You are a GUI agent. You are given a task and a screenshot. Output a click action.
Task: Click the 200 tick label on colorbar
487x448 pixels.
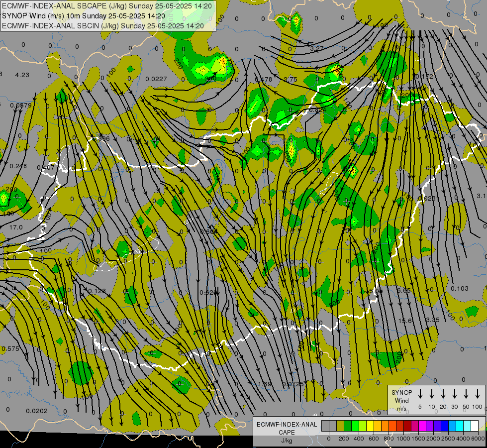point(344,439)
